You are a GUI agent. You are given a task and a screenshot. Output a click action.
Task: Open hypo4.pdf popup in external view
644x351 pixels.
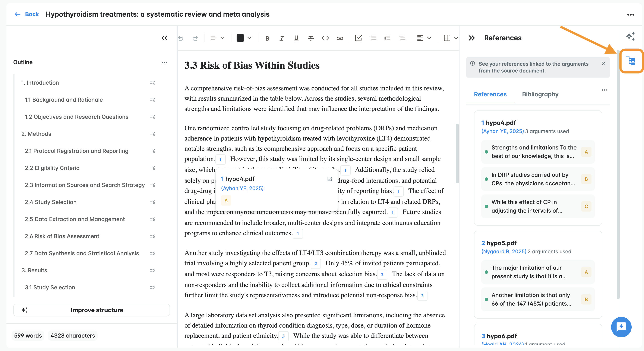pyautogui.click(x=329, y=179)
